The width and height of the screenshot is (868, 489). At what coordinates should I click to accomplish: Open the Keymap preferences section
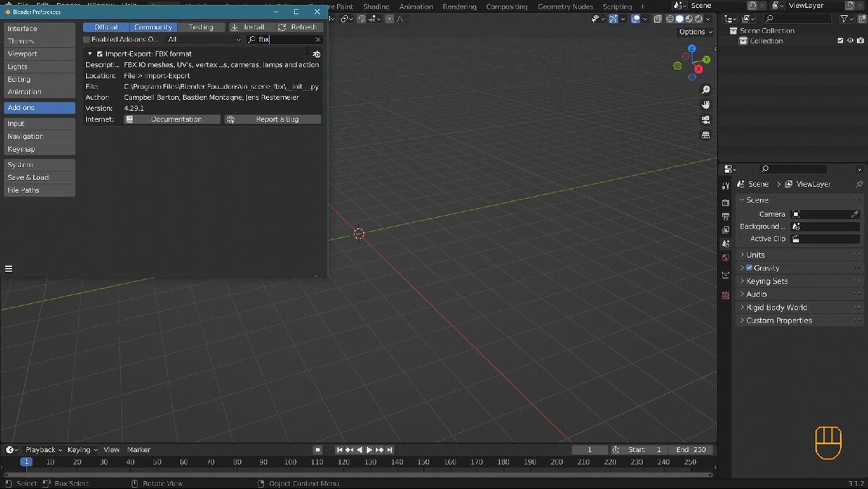point(39,149)
